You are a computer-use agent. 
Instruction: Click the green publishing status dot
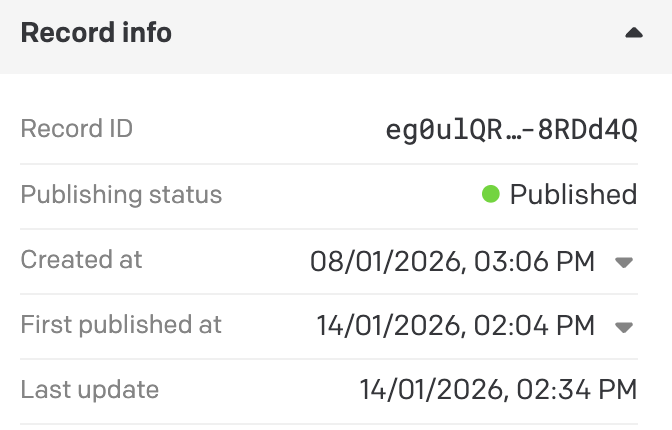(490, 194)
